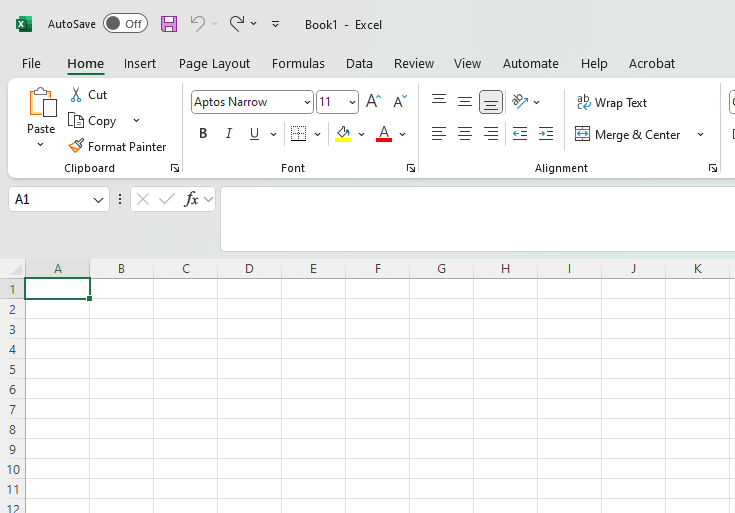The image size is (735, 513).
Task: Click the Save icon in title bar
Action: click(x=169, y=24)
